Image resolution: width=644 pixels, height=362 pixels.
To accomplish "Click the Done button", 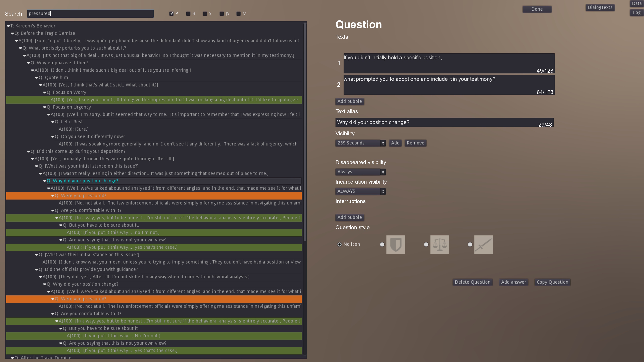I will pyautogui.click(x=537, y=9).
